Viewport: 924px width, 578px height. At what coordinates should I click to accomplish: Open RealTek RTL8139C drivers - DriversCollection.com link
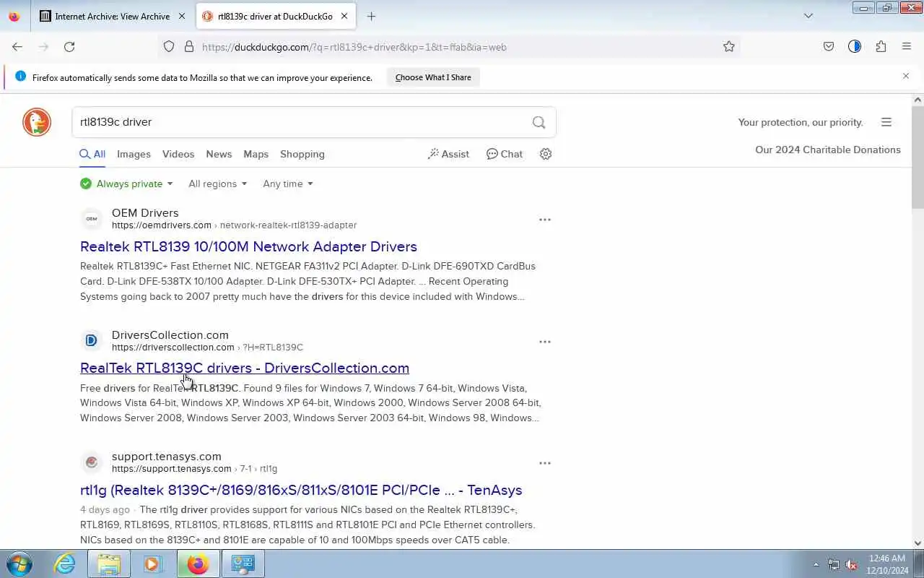pyautogui.click(x=245, y=368)
